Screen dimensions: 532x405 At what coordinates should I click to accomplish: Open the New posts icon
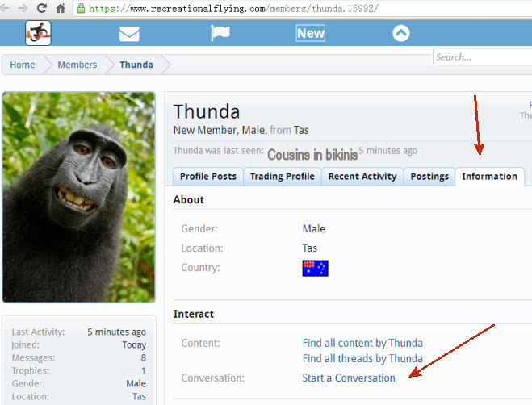point(311,33)
